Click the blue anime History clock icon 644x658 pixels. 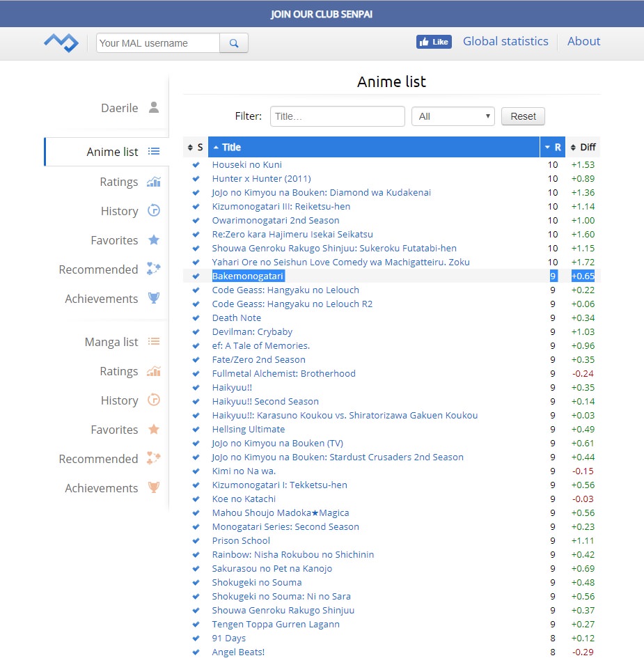click(x=154, y=210)
